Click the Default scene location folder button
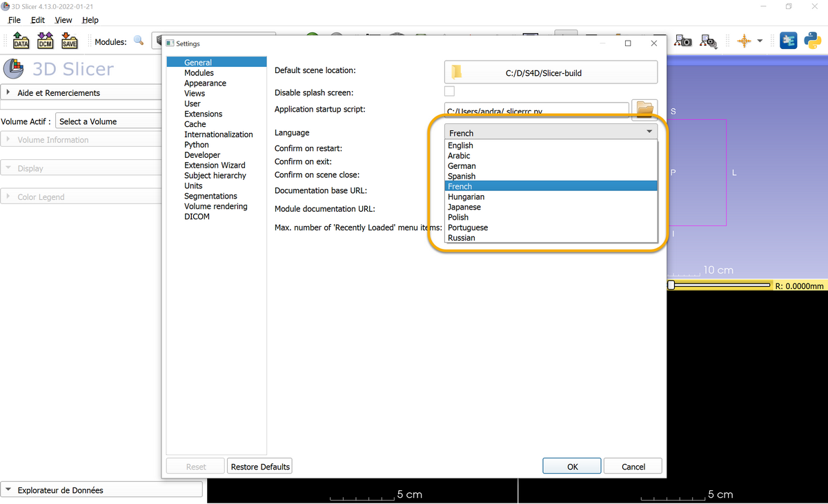828x504 pixels. click(551, 72)
